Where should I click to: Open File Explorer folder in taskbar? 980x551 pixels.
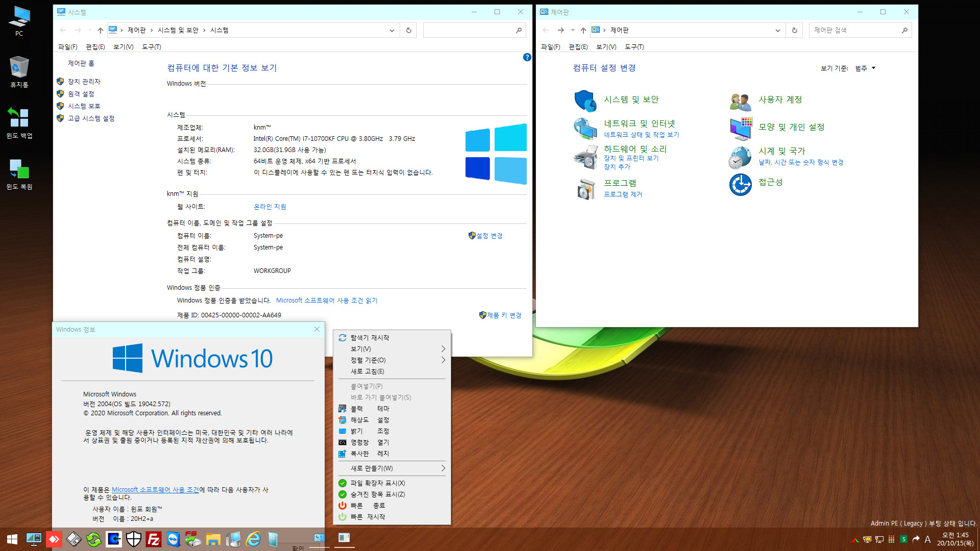pyautogui.click(x=213, y=539)
